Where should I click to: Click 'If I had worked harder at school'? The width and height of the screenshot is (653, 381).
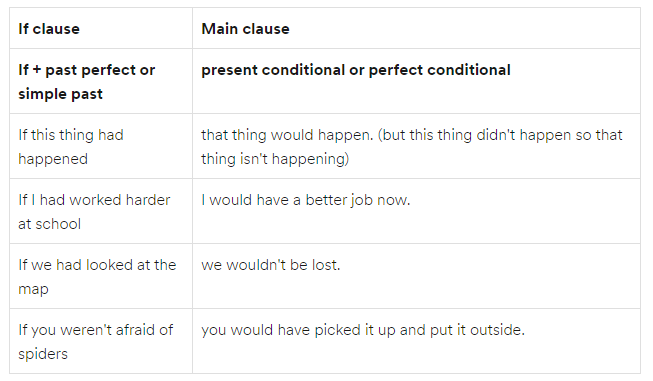pos(94,212)
